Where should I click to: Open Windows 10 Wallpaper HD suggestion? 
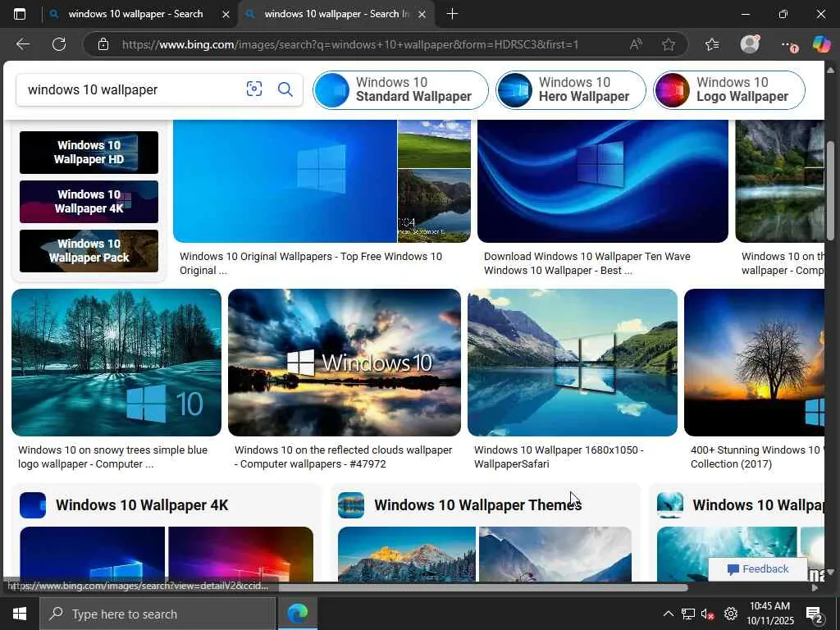[89, 152]
